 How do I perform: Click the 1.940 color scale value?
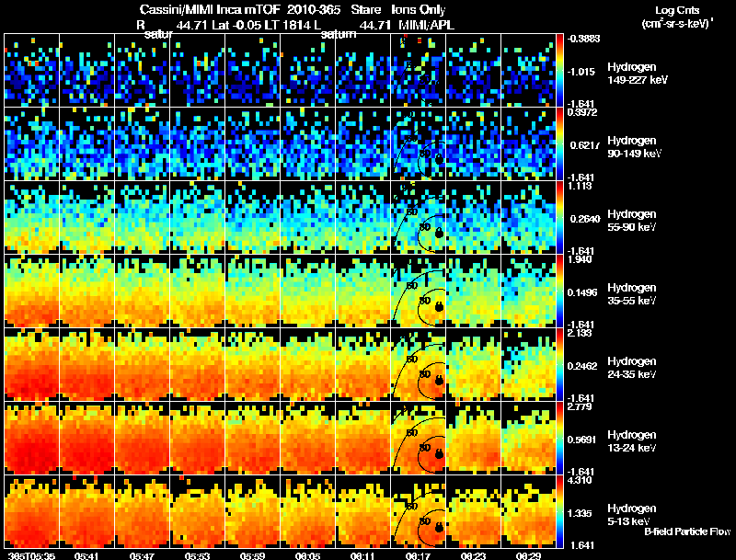(580, 259)
